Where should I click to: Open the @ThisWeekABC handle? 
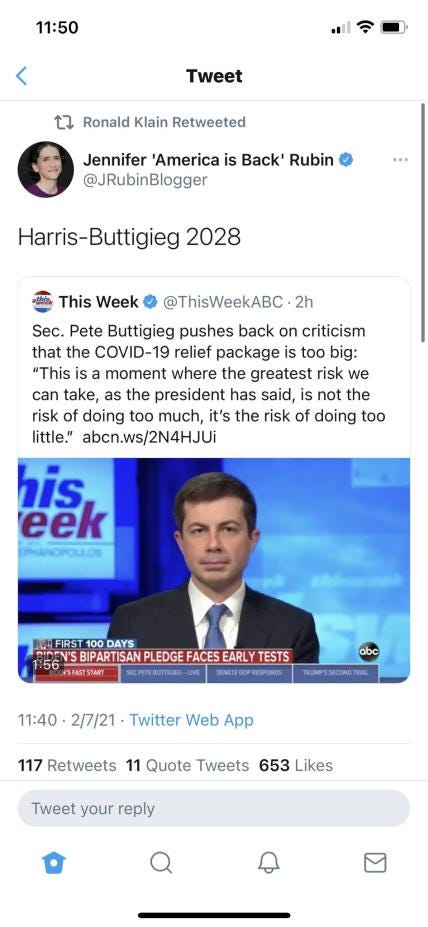[x=222, y=302]
